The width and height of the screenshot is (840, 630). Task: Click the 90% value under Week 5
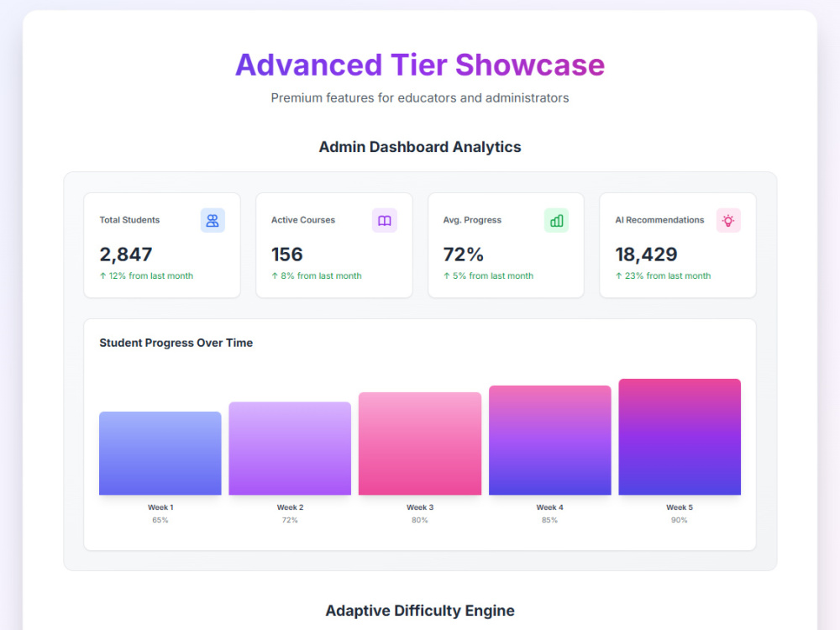680,520
